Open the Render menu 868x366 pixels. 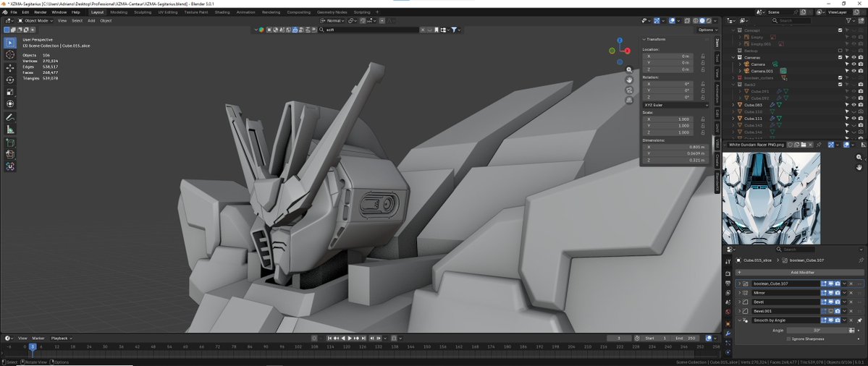point(41,12)
